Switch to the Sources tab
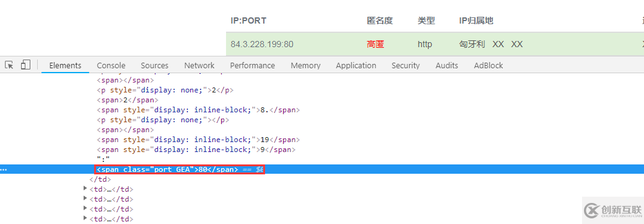 (154, 66)
